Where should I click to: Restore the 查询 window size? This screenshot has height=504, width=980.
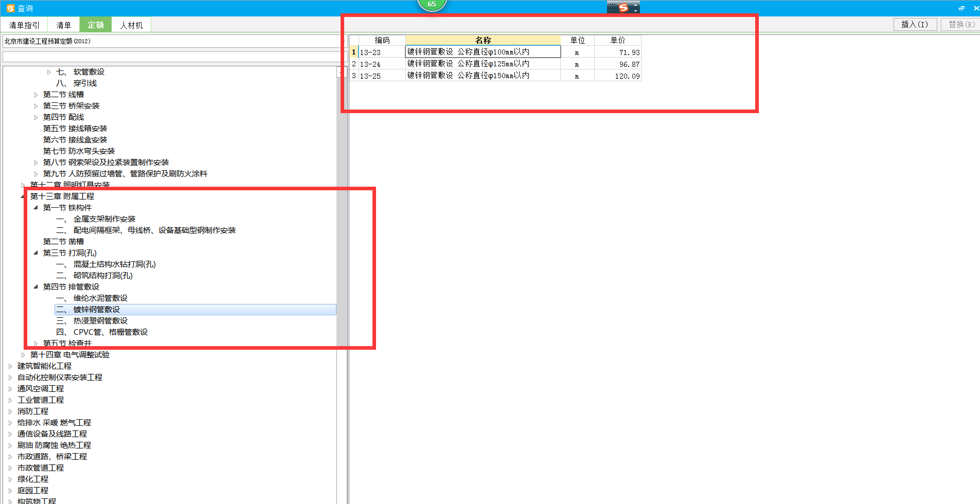pyautogui.click(x=961, y=8)
